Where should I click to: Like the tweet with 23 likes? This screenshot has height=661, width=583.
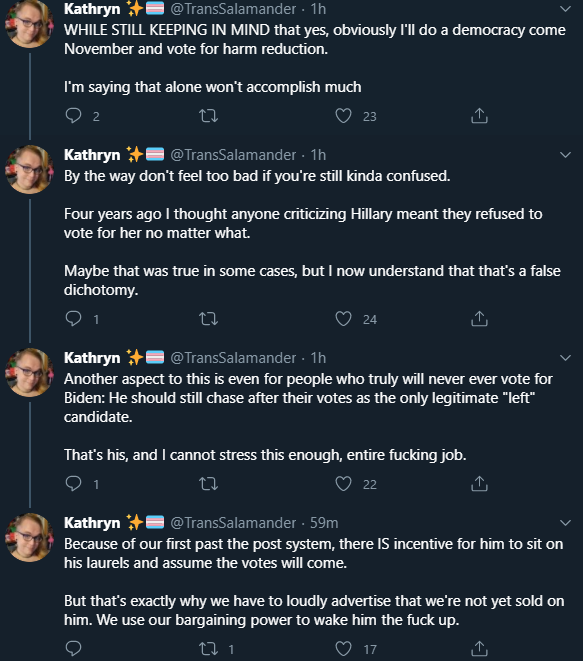tap(343, 116)
